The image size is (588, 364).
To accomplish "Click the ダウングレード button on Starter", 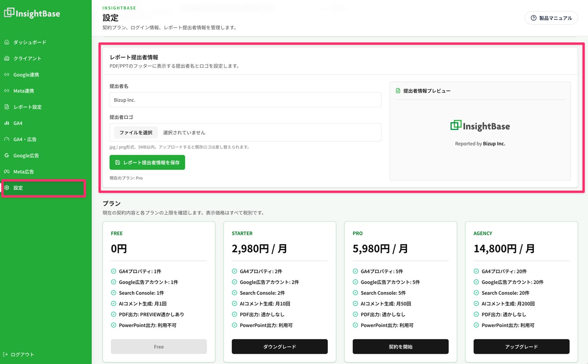I will tap(280, 347).
